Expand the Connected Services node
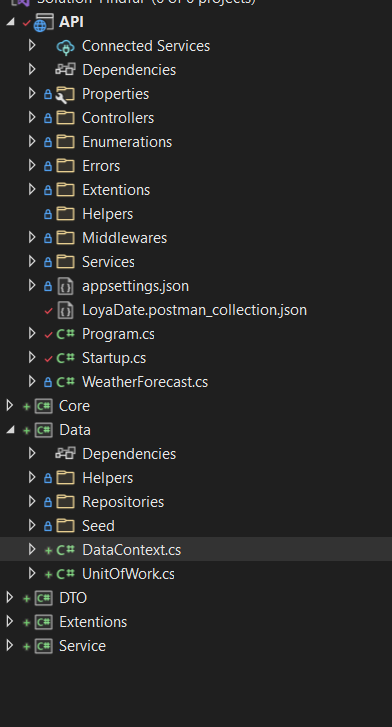 tap(32, 45)
